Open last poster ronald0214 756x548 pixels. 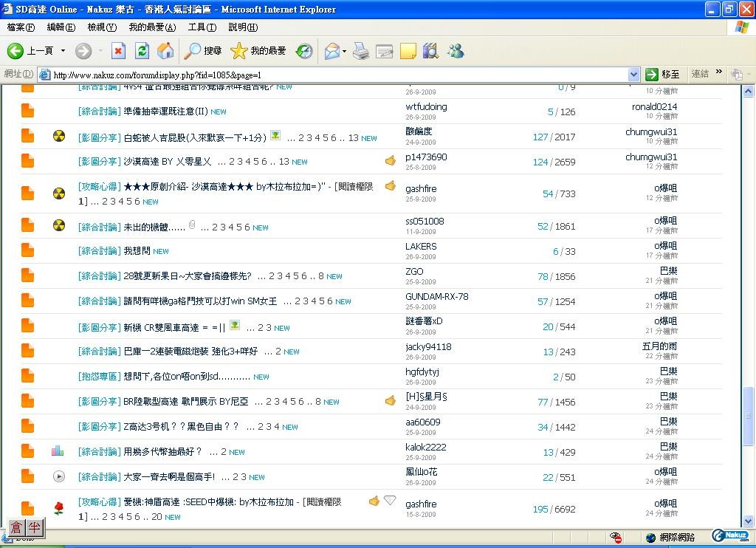tap(655, 107)
